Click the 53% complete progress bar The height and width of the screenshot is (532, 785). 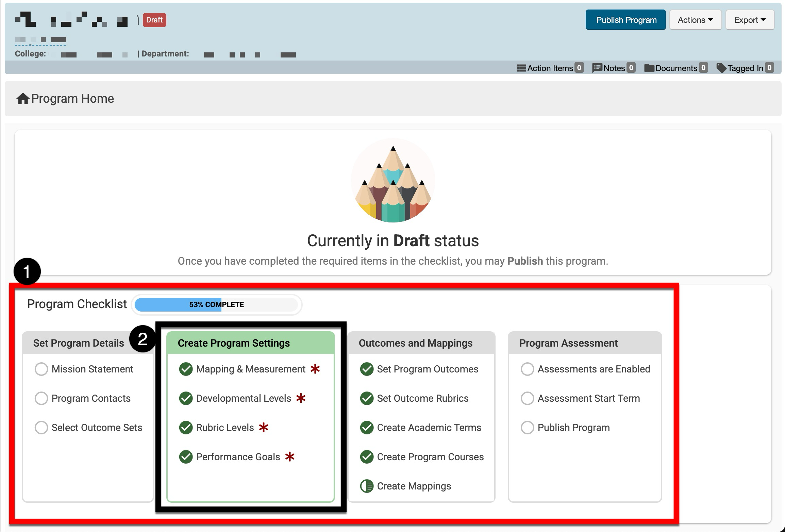216,304
